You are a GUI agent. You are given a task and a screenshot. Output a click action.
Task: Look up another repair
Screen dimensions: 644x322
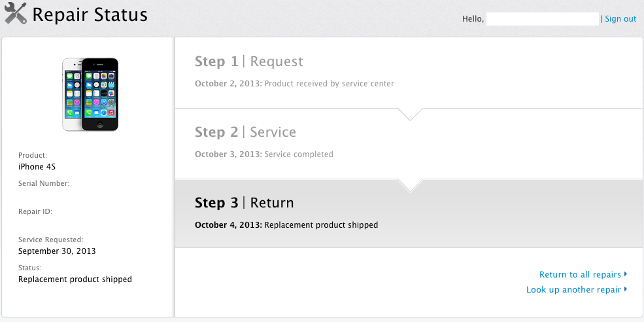[x=573, y=290]
